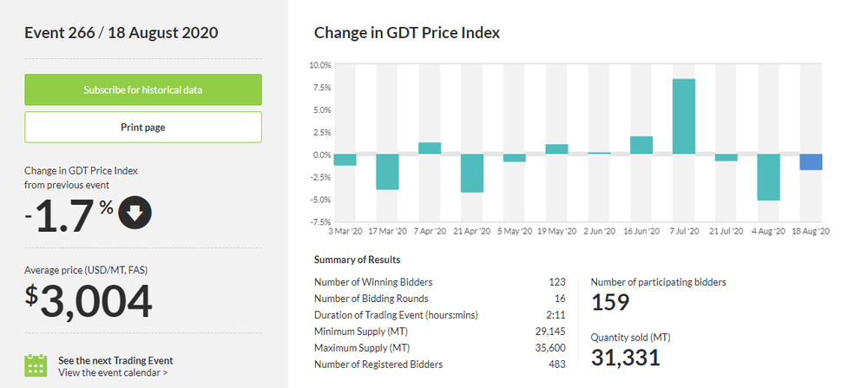Select the Number of Winning Bidders row
The height and width of the screenshot is (388, 868).
[x=439, y=281]
